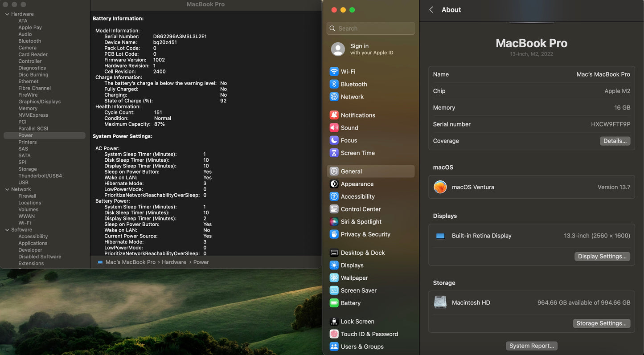Open Storage Settings
Image resolution: width=644 pixels, height=355 pixels.
tap(601, 323)
